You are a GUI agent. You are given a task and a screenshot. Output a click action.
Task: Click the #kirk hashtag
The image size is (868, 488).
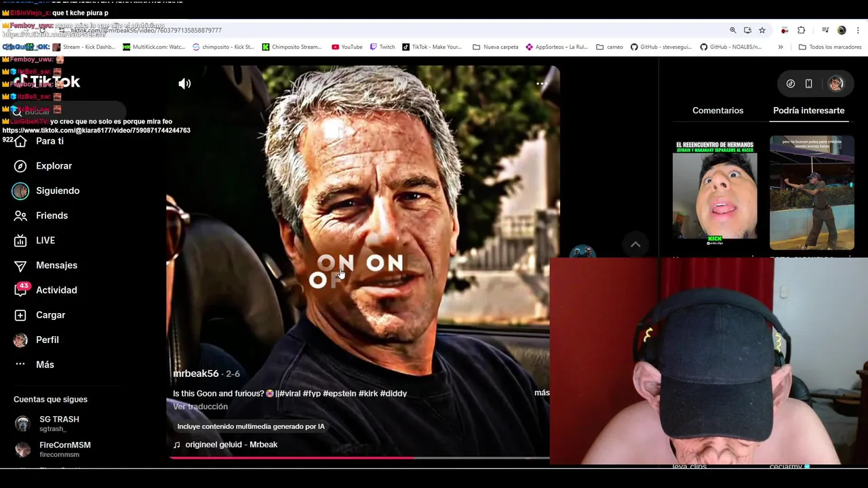(x=368, y=393)
